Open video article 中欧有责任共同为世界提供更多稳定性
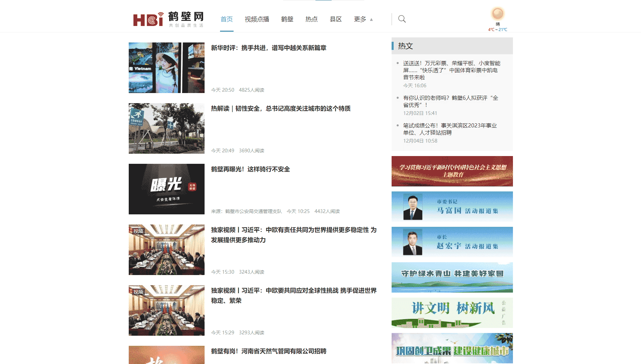This screenshot has height=364, width=641. point(294,235)
